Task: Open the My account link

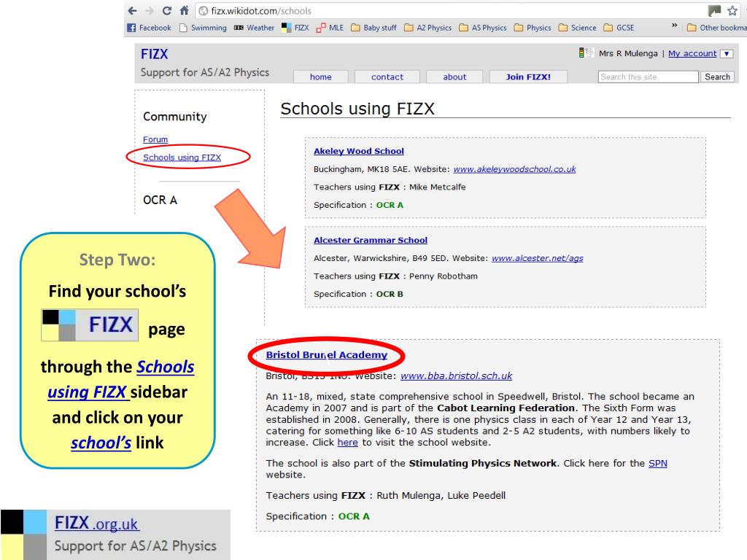Action: tap(692, 53)
